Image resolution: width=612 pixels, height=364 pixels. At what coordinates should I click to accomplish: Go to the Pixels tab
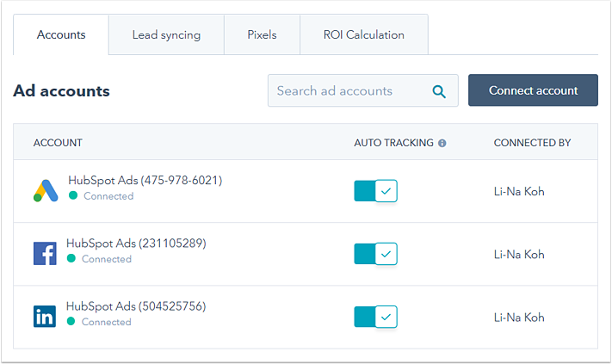[262, 35]
